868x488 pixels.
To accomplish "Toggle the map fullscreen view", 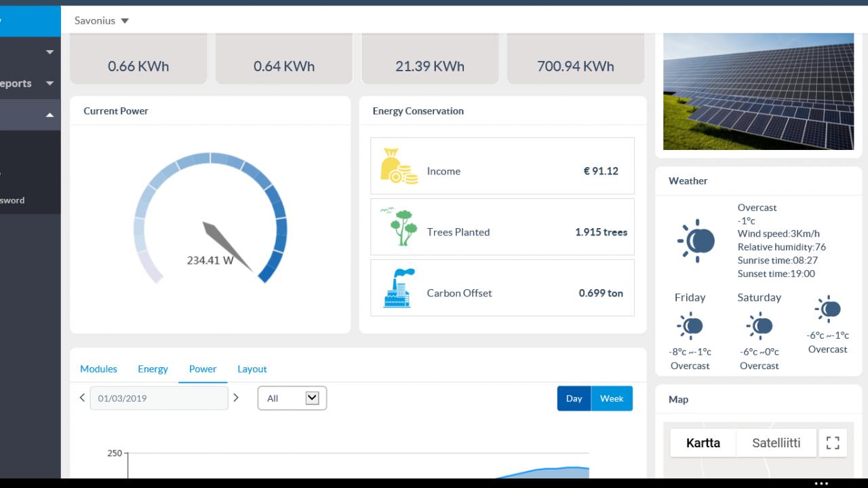I will point(833,443).
